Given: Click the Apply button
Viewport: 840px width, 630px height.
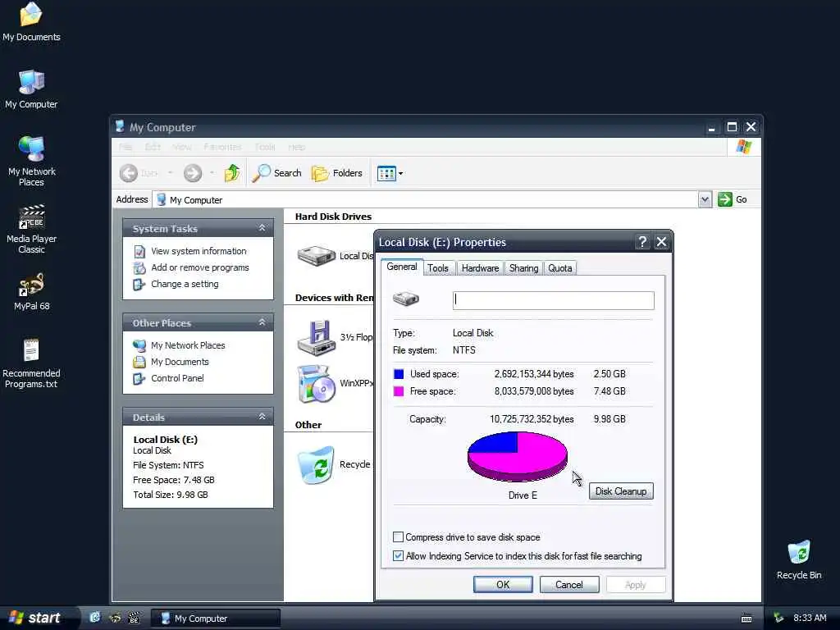Looking at the screenshot, I should click(x=636, y=584).
